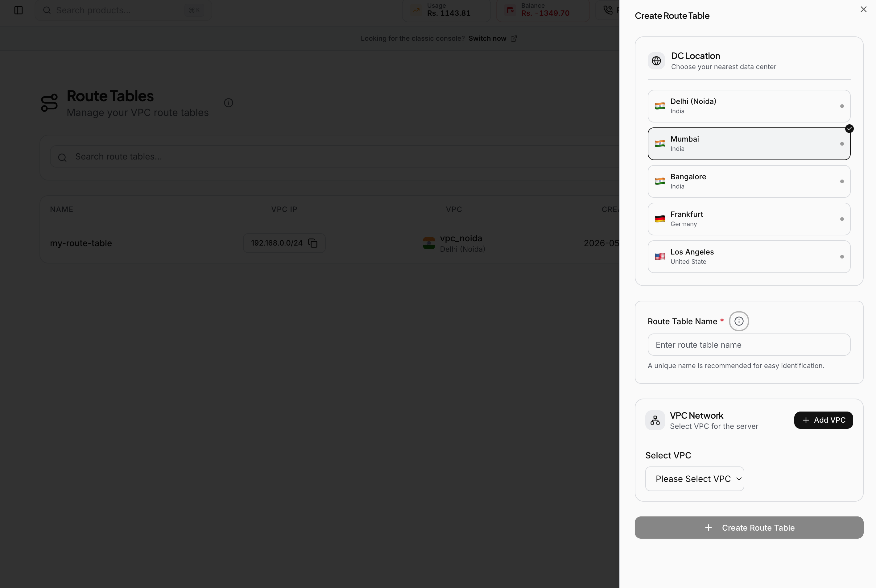Click the Search products field

click(x=123, y=10)
